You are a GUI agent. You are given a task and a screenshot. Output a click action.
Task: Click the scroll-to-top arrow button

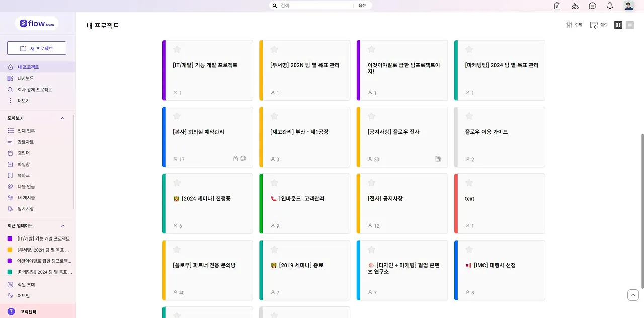pyautogui.click(x=633, y=295)
